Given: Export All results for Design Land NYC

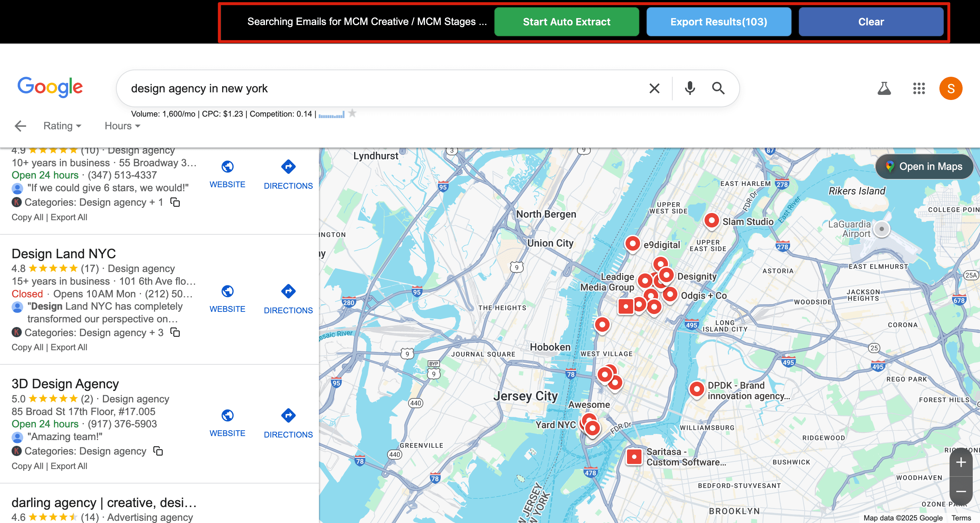Looking at the screenshot, I should [69, 347].
